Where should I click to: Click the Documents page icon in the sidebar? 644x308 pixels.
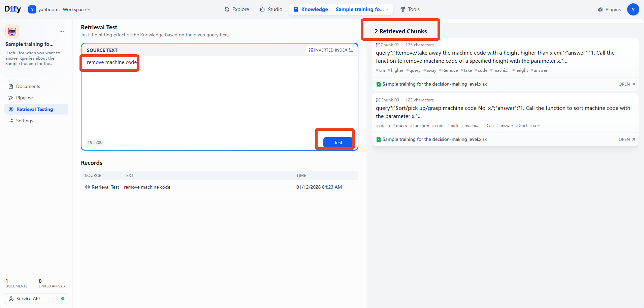11,86
